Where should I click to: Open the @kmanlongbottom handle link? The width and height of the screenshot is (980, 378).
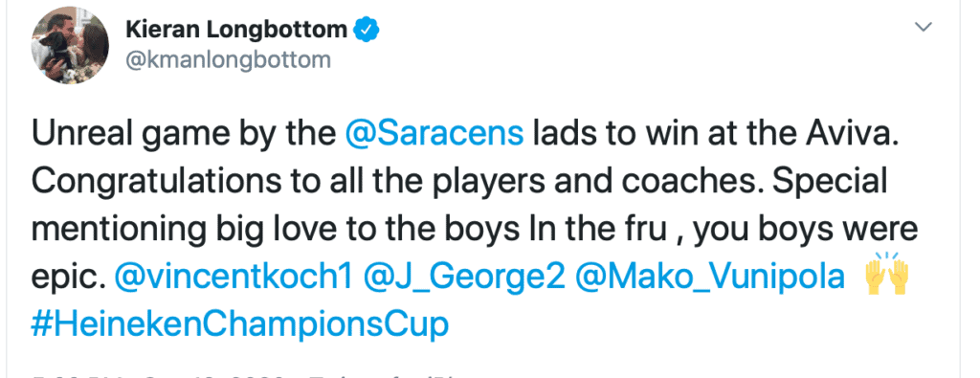coord(228,60)
